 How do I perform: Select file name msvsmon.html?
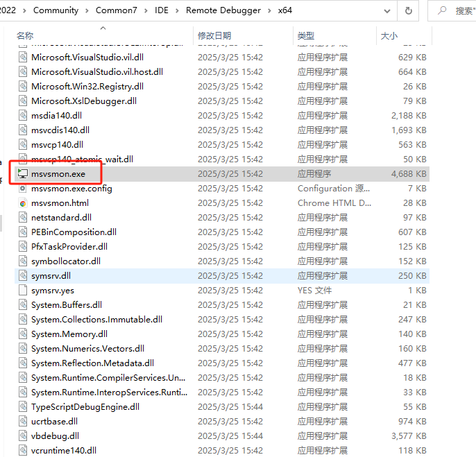click(60, 203)
